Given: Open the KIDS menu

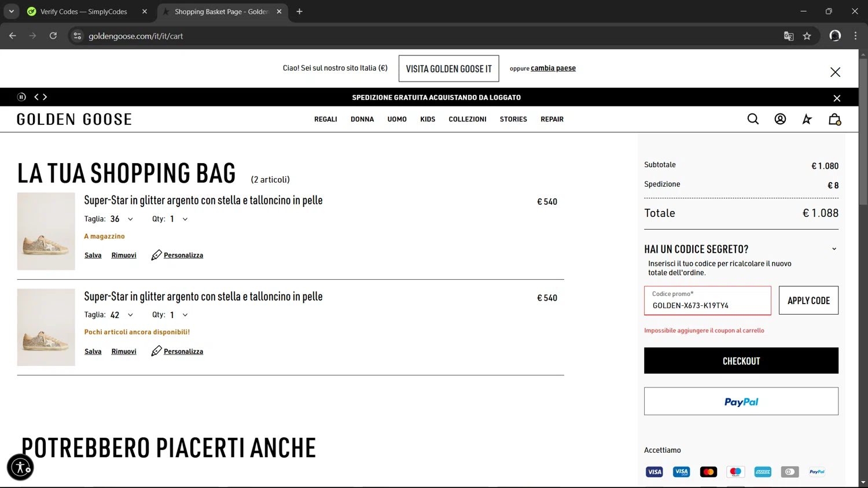Looking at the screenshot, I should click(x=428, y=119).
